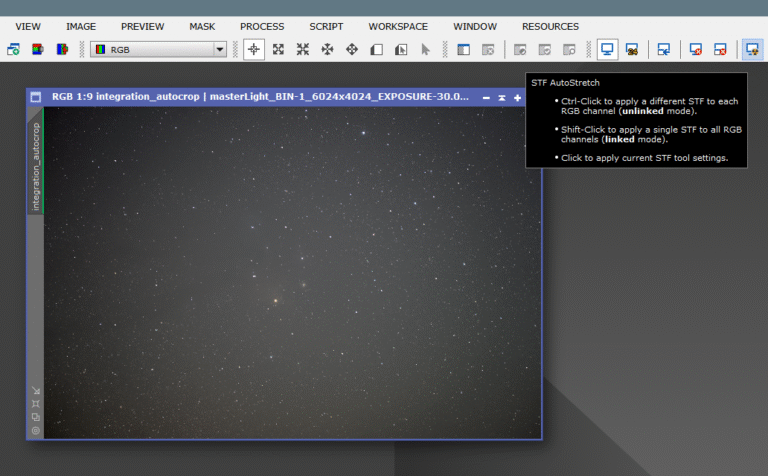Screen dimensions: 768x476
Task: Click the split window icon with red X
Action: click(x=720, y=49)
